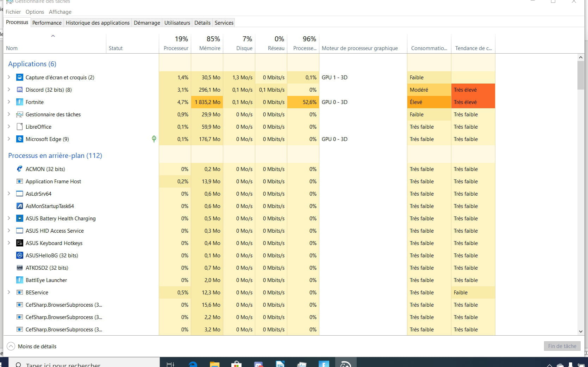The width and height of the screenshot is (588, 367).
Task: Sort by the Réseau column header
Action: 271,43
